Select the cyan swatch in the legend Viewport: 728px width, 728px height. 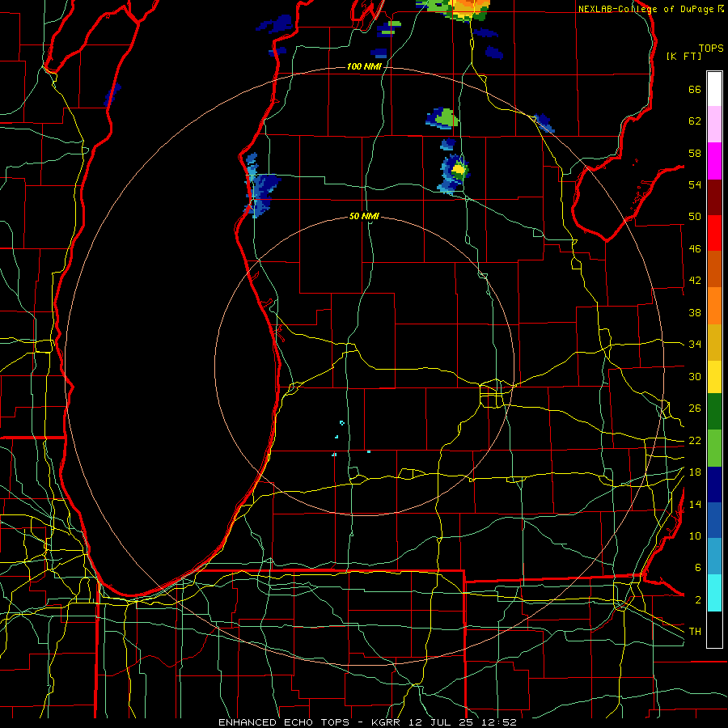pos(714,593)
